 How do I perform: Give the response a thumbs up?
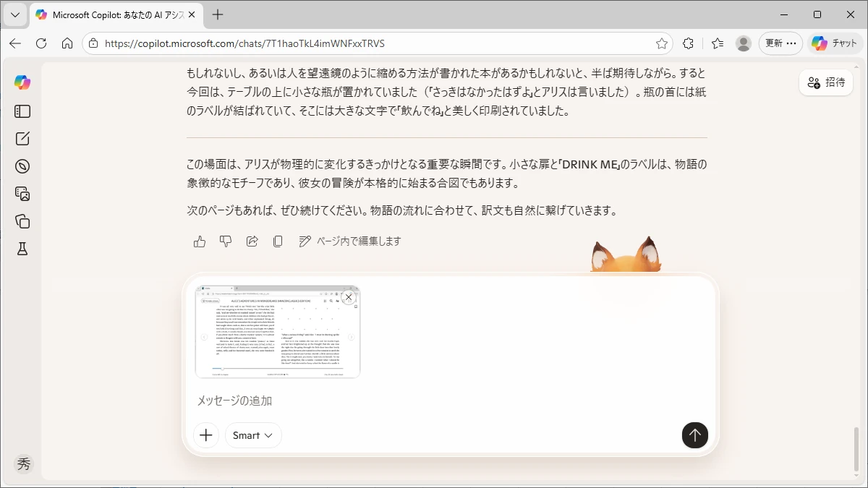click(200, 241)
